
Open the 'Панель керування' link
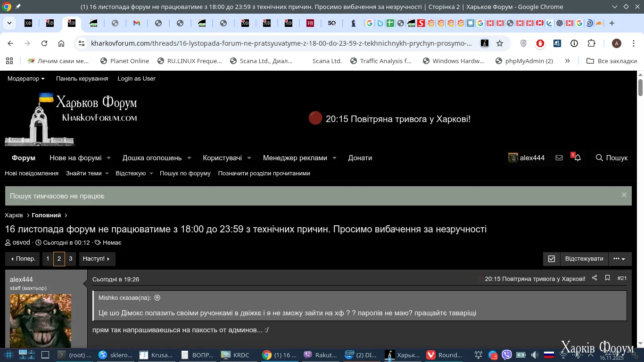(x=82, y=79)
